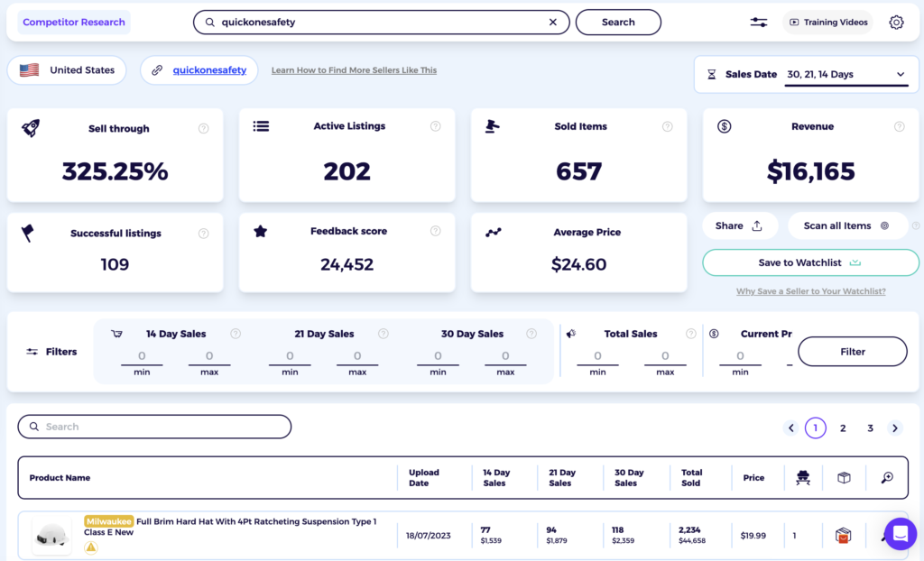Viewport: 924px width, 561px height.
Task: Click the Successful listings help icon
Action: pos(203,234)
